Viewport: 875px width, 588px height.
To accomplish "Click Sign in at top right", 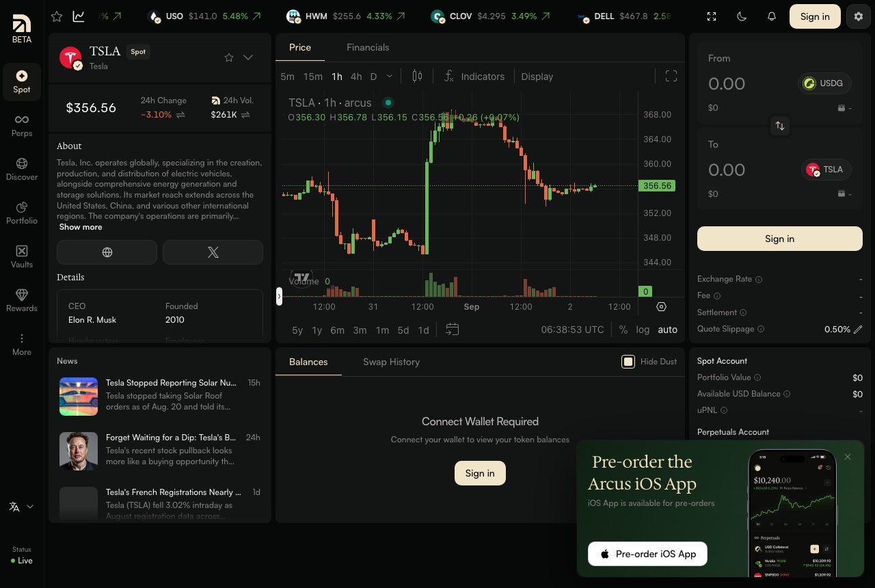I will coord(815,16).
